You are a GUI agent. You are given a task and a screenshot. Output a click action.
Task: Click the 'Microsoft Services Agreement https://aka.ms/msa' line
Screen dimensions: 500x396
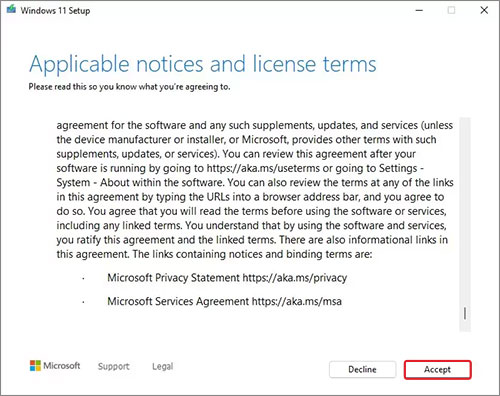pos(224,301)
